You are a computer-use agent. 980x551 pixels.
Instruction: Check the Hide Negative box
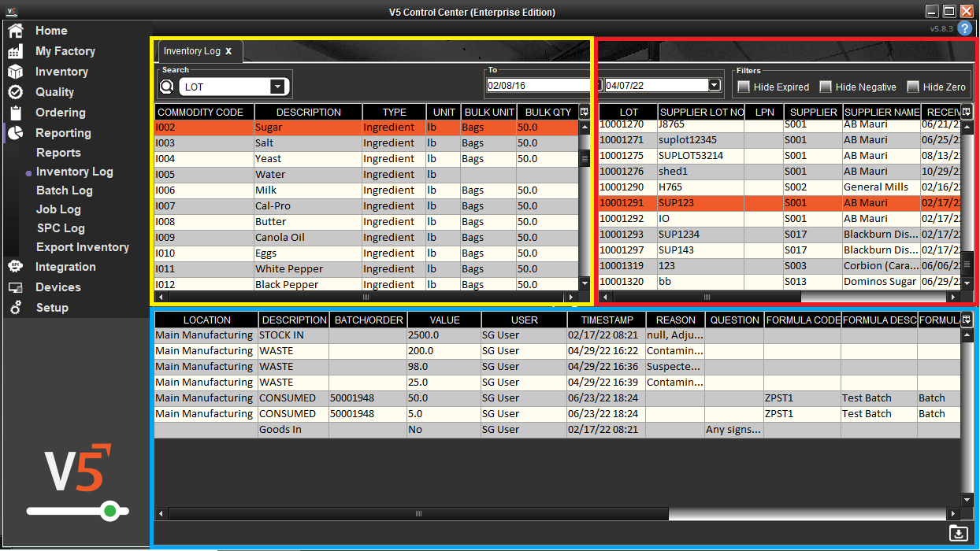(826, 87)
